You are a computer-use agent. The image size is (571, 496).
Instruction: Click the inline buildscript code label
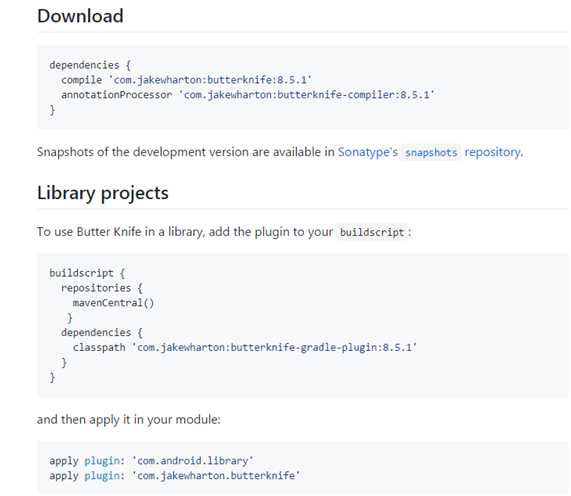[x=372, y=232]
